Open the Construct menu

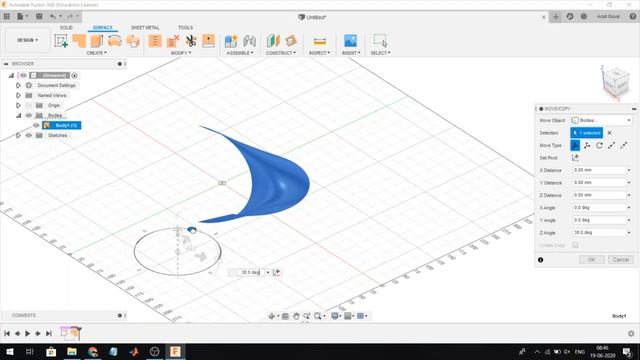tap(281, 53)
